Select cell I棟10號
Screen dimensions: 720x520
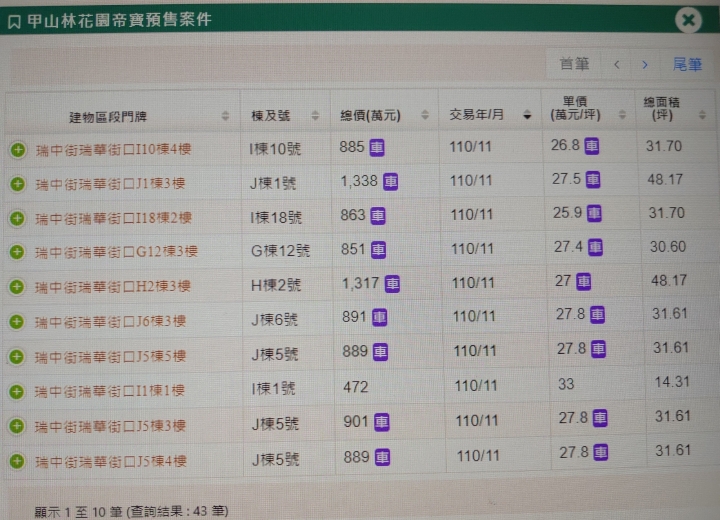[275, 149]
